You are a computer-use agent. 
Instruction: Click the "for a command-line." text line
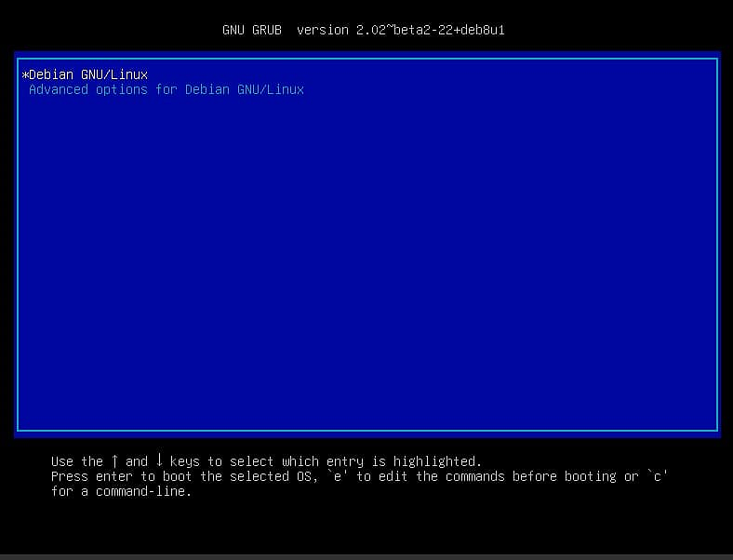(x=121, y=491)
